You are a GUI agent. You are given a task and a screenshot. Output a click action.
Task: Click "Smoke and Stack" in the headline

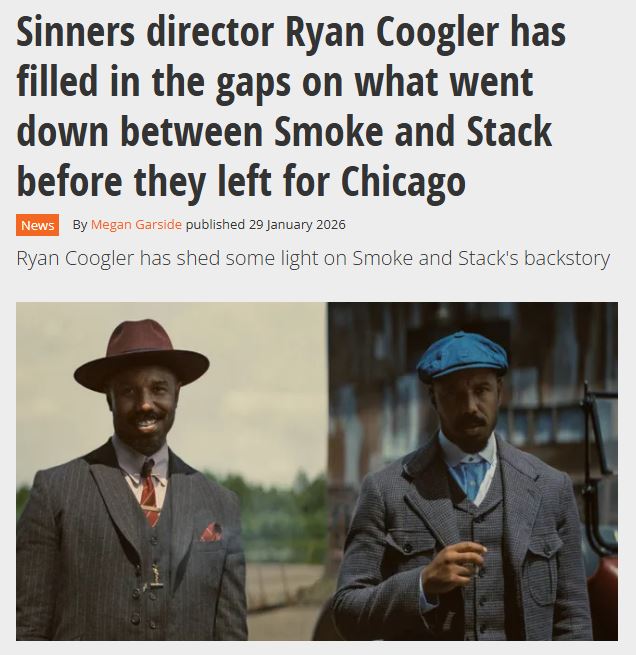coord(413,131)
